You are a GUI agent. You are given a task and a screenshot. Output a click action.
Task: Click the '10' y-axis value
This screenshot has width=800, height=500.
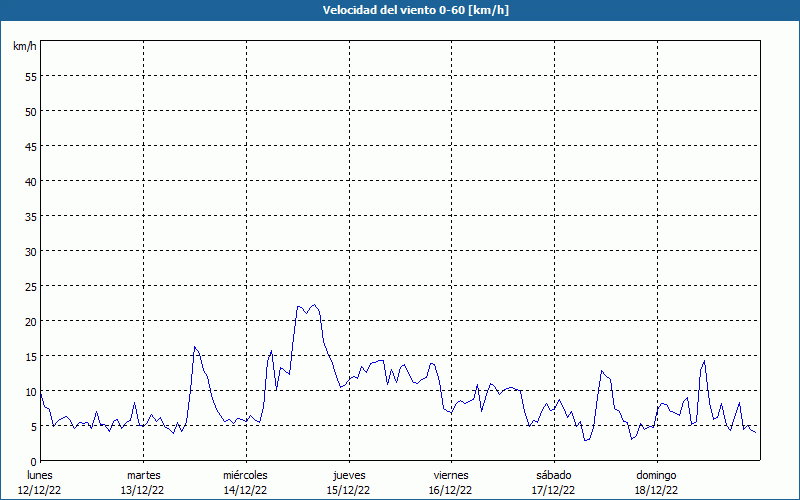coord(31,391)
